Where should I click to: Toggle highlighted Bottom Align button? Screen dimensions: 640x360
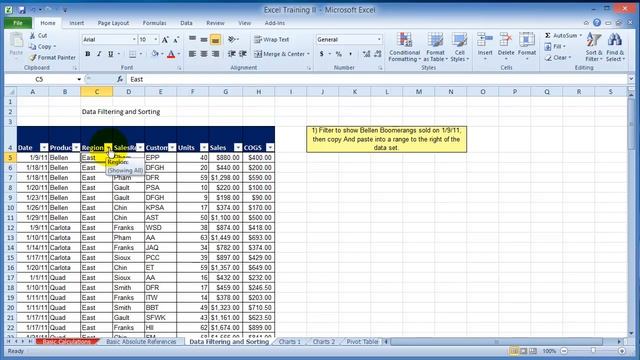215,39
